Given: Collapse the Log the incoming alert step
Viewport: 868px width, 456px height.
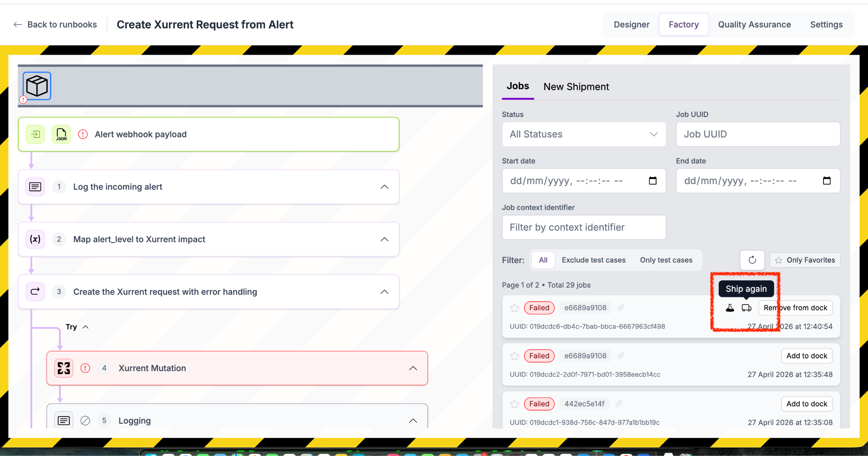Looking at the screenshot, I should [x=384, y=187].
